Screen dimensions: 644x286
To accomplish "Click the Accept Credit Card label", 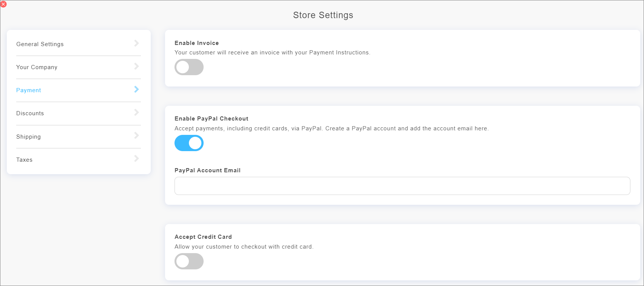I will 203,237.
